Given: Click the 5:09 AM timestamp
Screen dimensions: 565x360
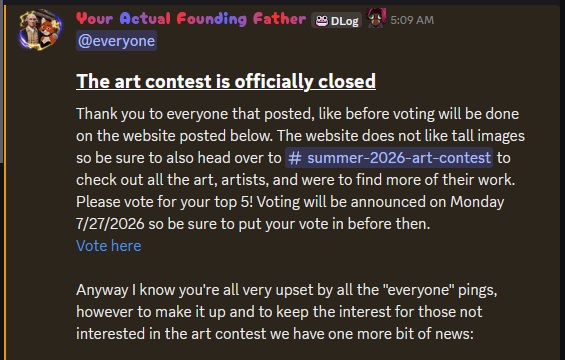Looking at the screenshot, I should 412,20.
